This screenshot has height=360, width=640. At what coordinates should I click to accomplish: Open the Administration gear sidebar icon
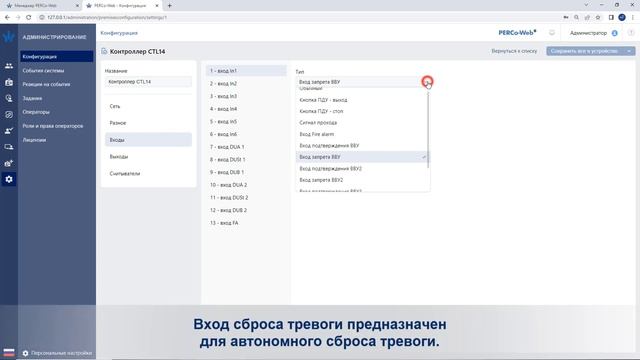coord(9,179)
